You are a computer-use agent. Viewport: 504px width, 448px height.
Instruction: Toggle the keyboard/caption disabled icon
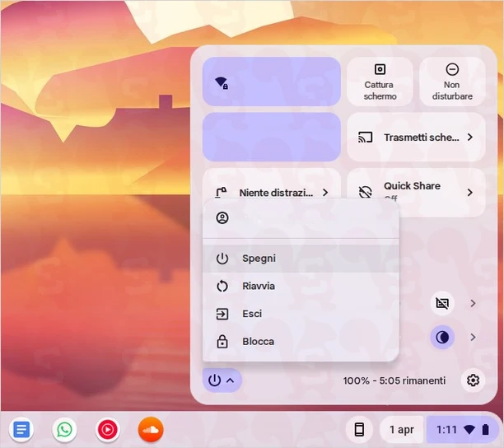442,303
